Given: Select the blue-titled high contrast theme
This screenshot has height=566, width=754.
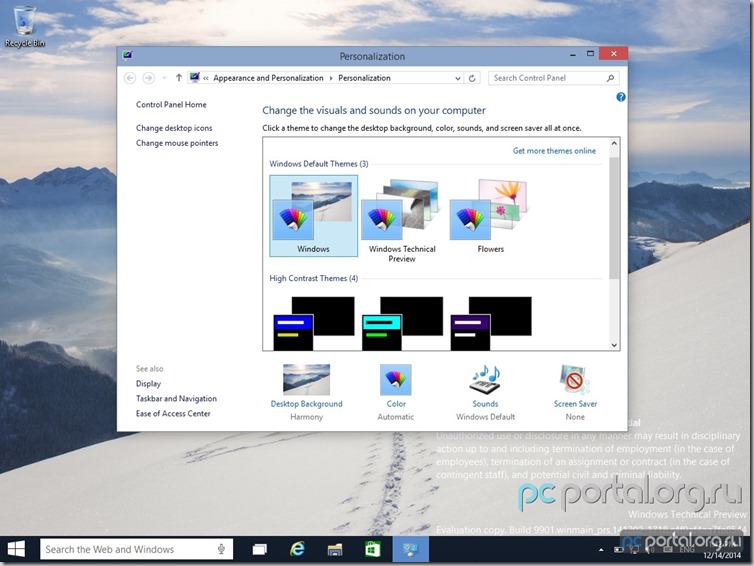Looking at the screenshot, I should pos(314,323).
